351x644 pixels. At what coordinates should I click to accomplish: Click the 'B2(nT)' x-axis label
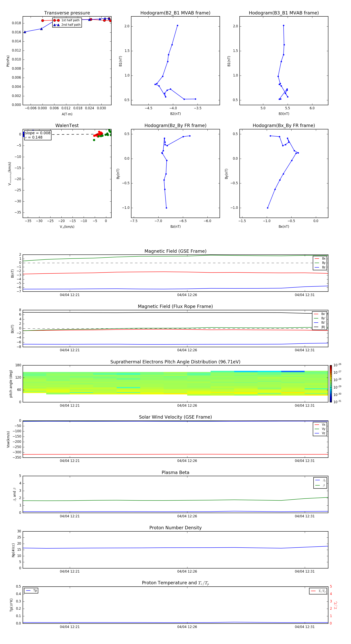175,114
